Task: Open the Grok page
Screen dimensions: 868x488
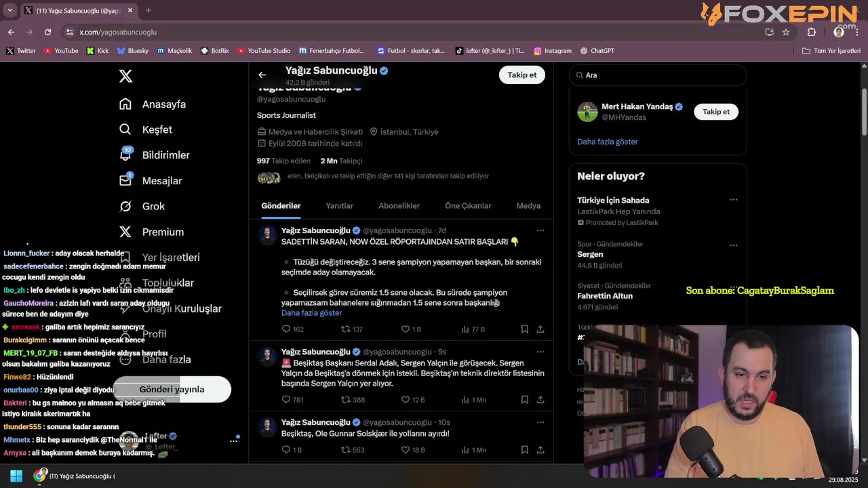Action: pyautogui.click(x=142, y=206)
